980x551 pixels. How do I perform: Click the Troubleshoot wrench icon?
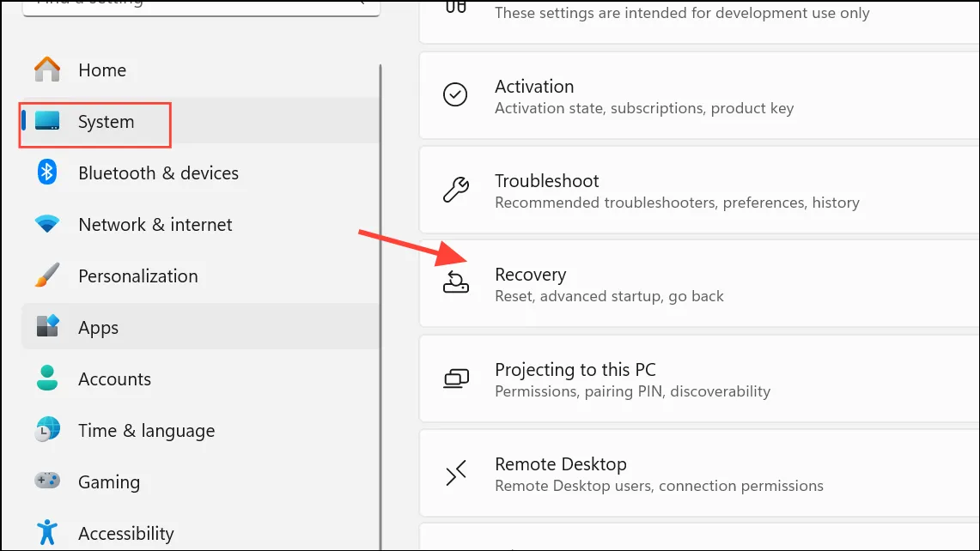(x=455, y=190)
